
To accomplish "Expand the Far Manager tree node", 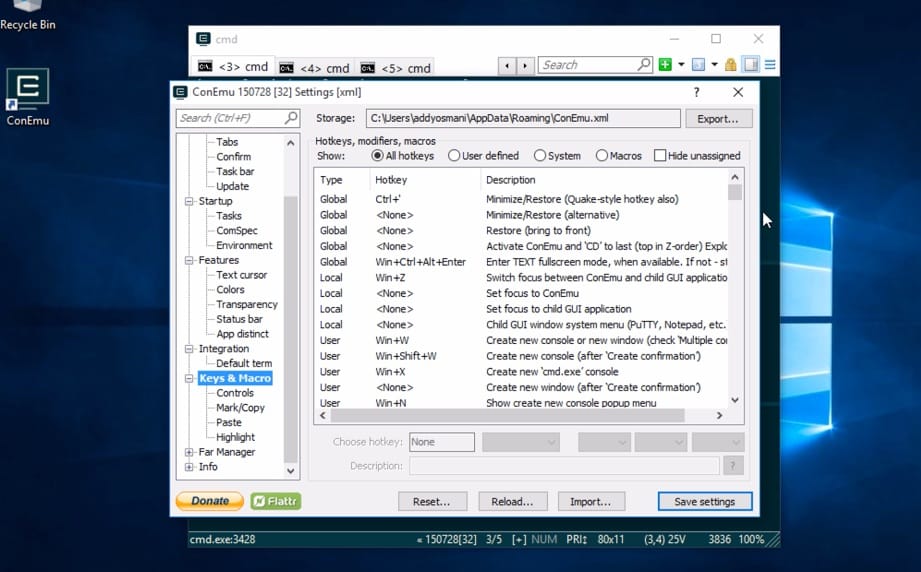I will [190, 452].
